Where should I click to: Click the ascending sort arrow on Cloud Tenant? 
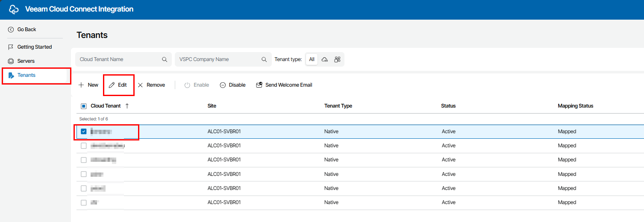pyautogui.click(x=127, y=106)
